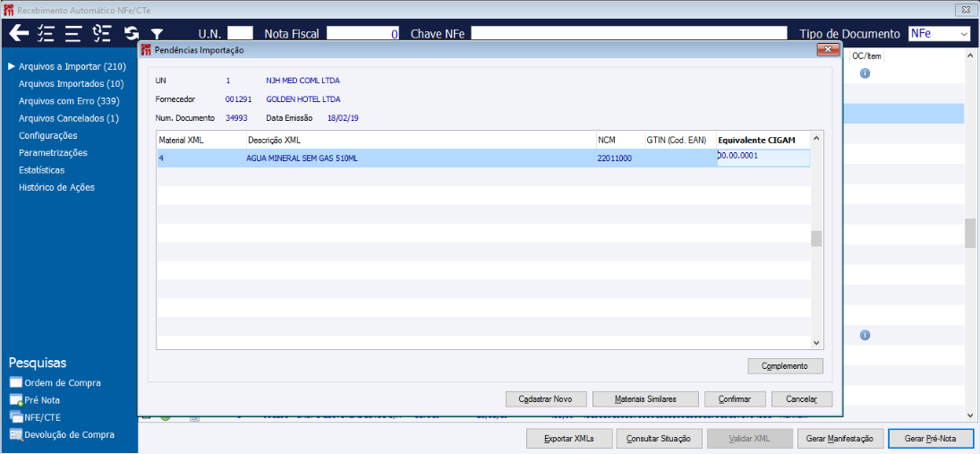
Task: Close the Pendências Importação dialog
Action: (828, 50)
